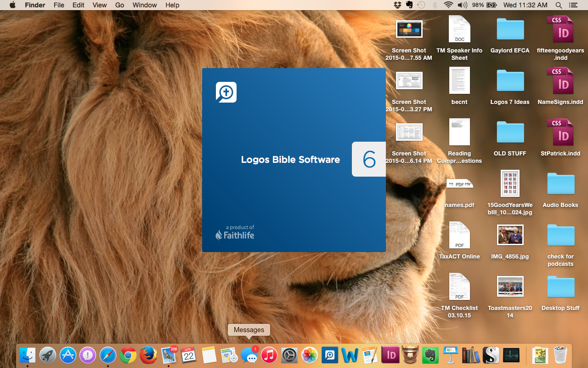
Task: Open the barrel-shaped app in the Dock
Action: coord(410,355)
